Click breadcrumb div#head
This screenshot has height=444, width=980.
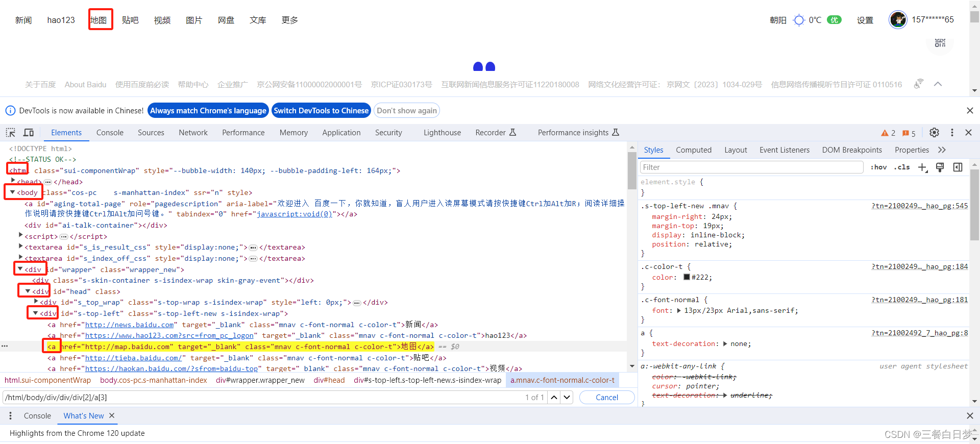329,380
